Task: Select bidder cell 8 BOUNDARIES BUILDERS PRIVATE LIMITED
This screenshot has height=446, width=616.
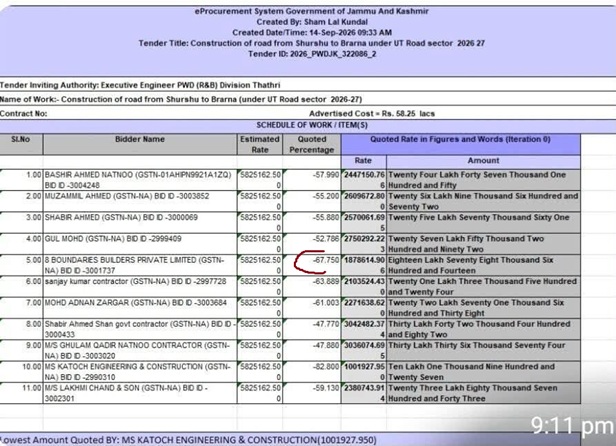Action: click(x=140, y=265)
